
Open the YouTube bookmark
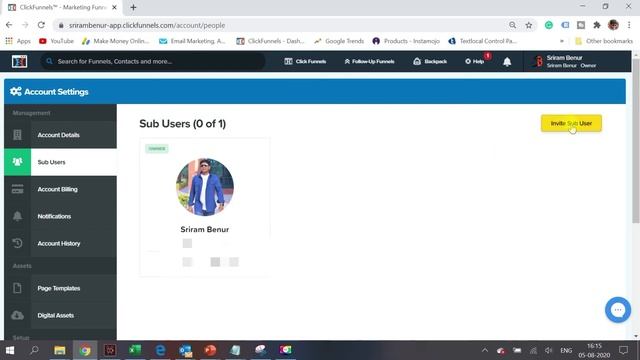56,41
